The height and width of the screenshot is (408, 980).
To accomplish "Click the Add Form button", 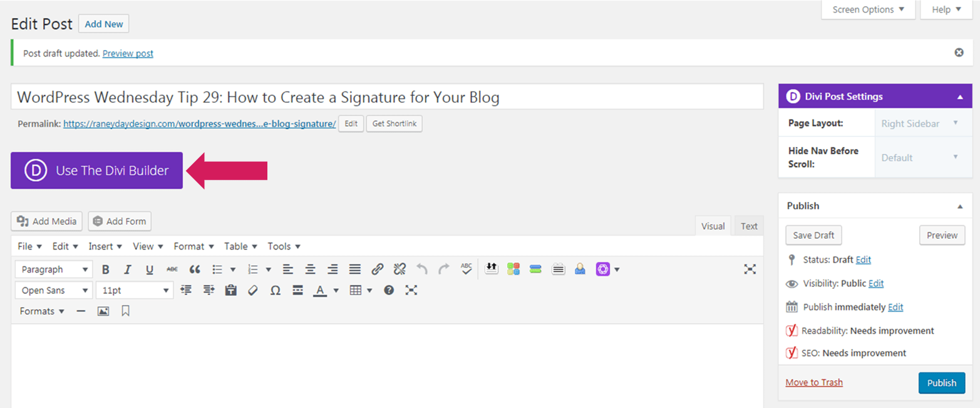I will point(120,221).
